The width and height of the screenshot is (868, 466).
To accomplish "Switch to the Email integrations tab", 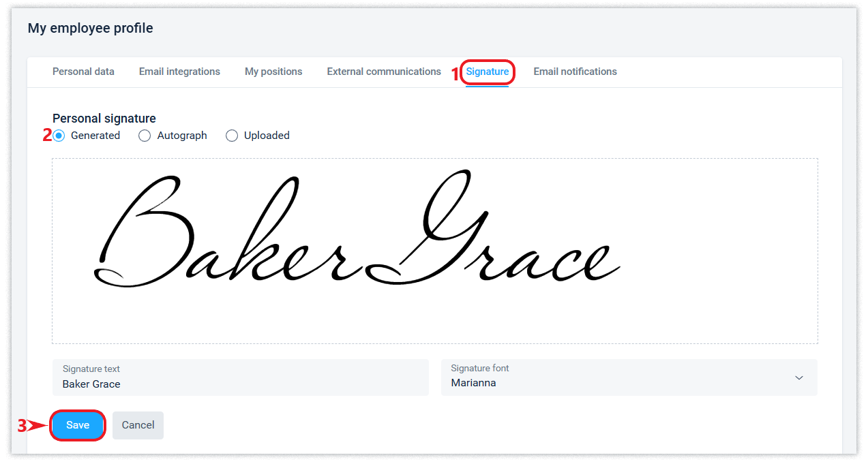I will [x=179, y=72].
